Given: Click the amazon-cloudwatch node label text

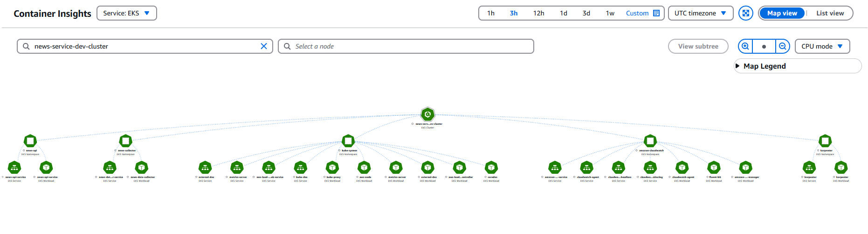Looking at the screenshot, I should coord(652,150).
